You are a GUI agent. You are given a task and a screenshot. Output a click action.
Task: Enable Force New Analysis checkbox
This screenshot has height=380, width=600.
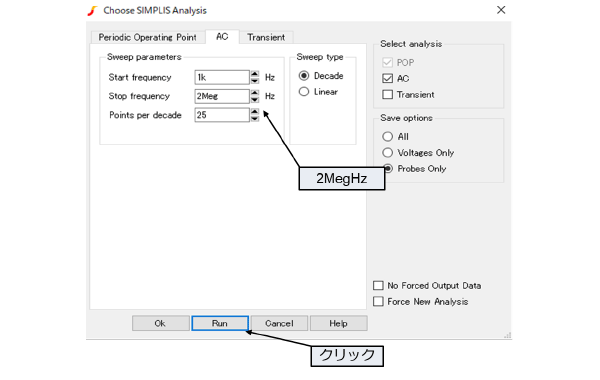[378, 302]
